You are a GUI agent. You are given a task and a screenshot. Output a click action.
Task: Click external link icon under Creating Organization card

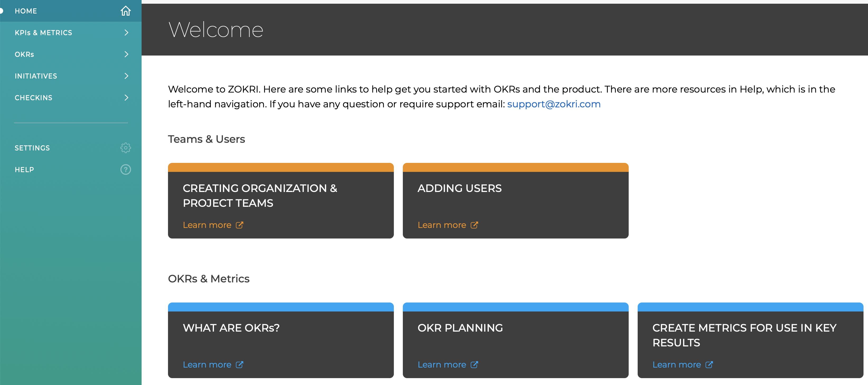(240, 225)
